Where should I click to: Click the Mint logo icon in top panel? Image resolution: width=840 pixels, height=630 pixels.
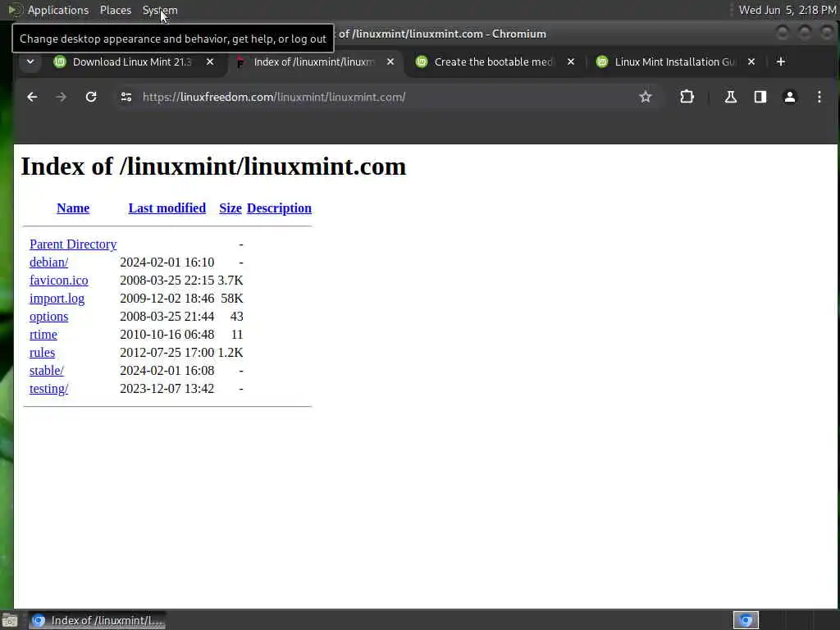pos(15,10)
